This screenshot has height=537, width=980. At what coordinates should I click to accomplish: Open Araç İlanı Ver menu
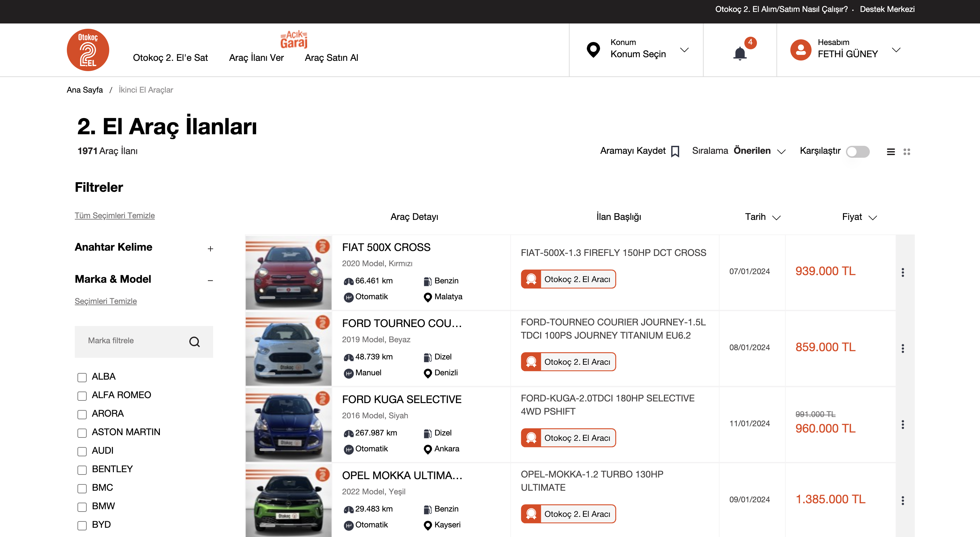[x=256, y=58]
